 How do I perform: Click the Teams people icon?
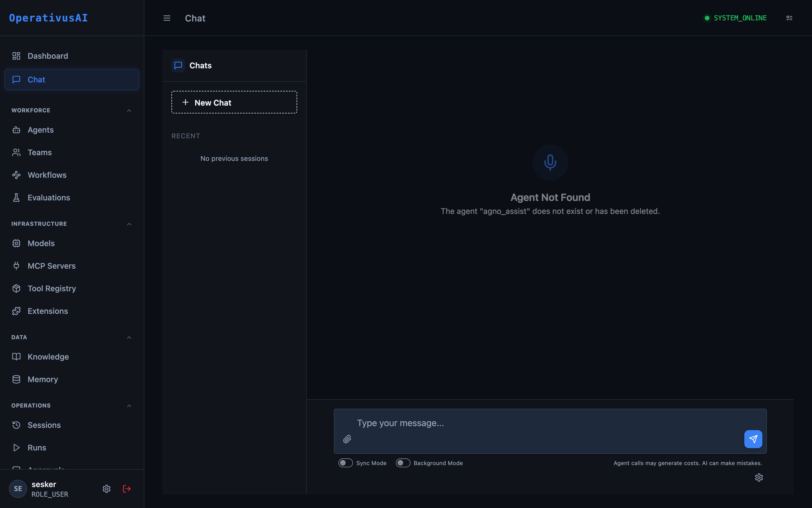[16, 152]
